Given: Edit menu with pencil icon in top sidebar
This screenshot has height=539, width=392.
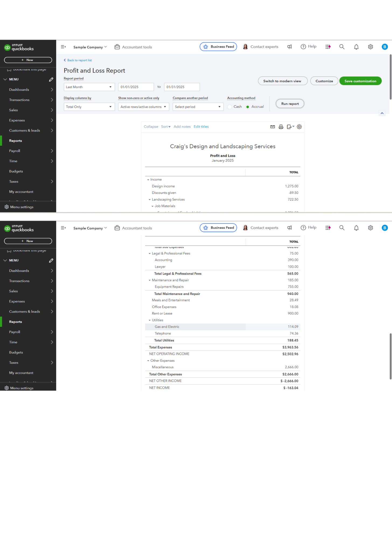Looking at the screenshot, I should 51,80.
